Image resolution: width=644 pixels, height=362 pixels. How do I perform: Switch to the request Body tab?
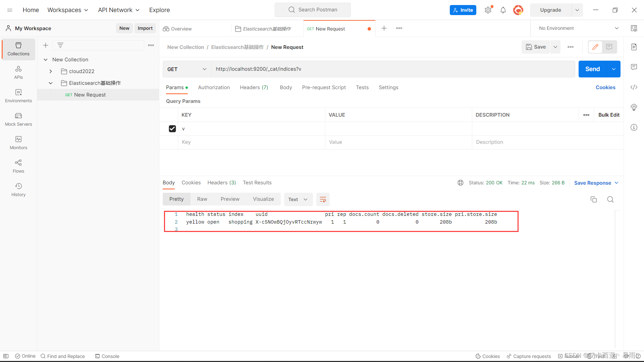coord(286,87)
